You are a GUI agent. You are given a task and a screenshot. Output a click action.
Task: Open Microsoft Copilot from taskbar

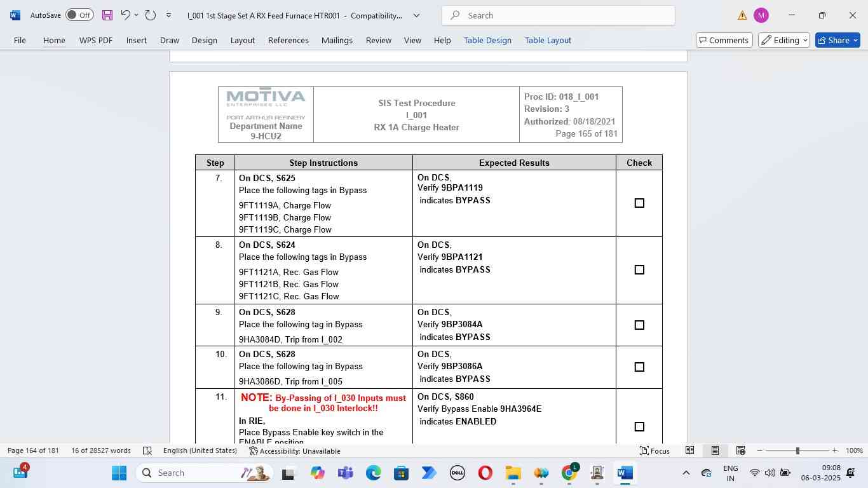coord(317,473)
